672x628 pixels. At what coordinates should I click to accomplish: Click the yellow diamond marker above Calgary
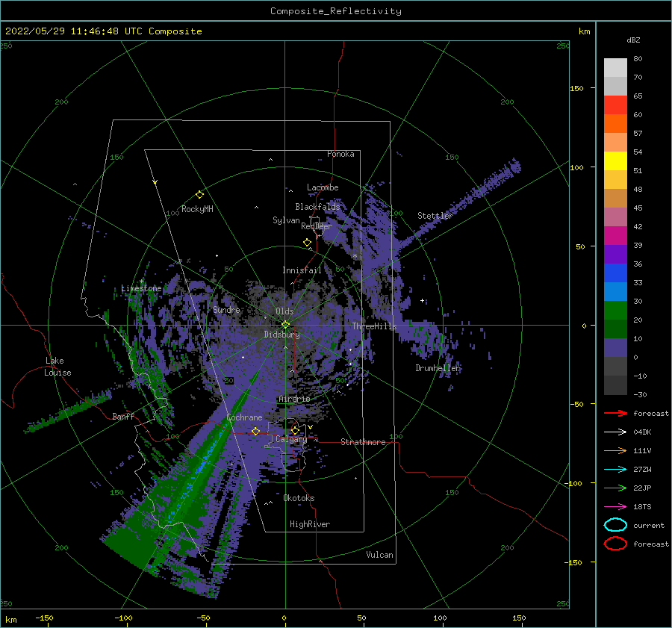pos(295,430)
